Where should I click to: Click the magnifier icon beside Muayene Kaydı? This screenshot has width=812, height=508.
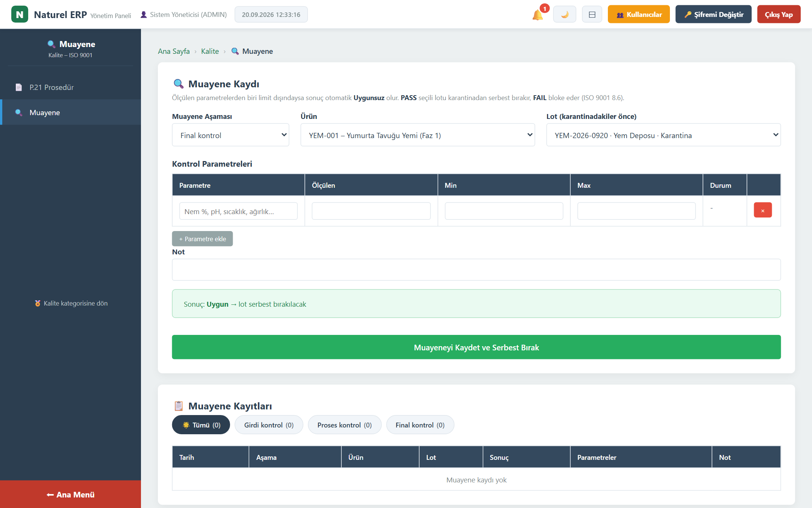[178, 84]
